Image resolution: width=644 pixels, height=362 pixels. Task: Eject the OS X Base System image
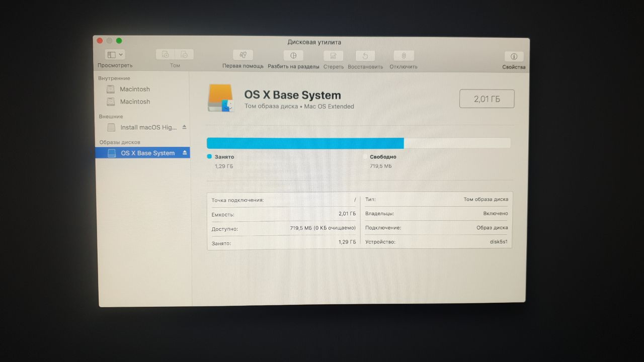point(185,153)
